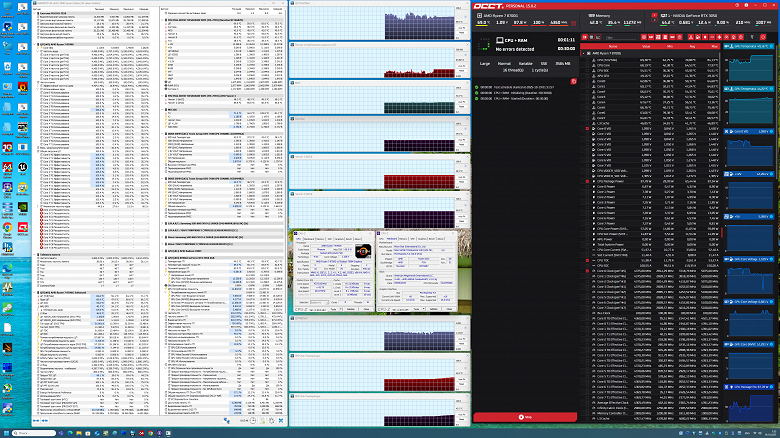This screenshot has height=438, width=780.
Task: Click HWiNFO right arrow navigation icon in bottom bar
Action: [45, 421]
